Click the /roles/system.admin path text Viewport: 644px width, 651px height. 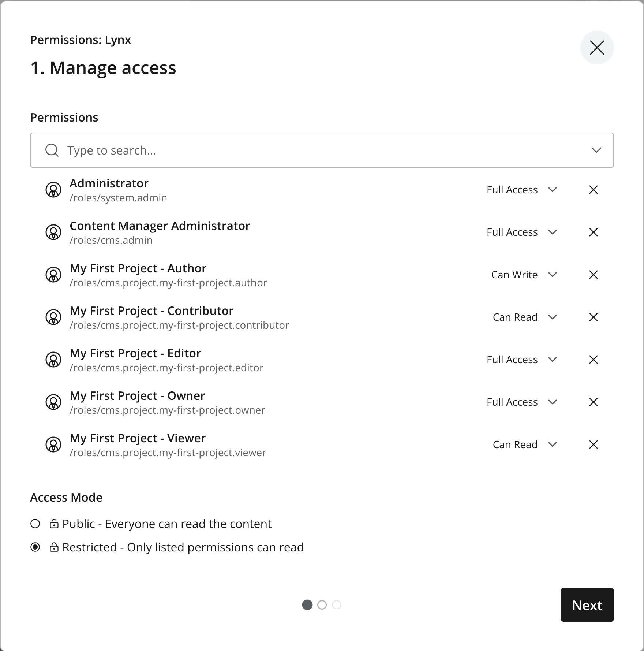tap(118, 198)
